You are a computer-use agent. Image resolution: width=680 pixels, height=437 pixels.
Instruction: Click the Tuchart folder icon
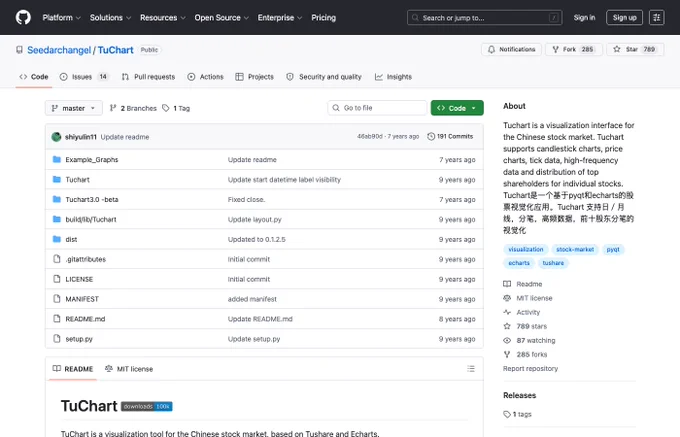pos(56,179)
